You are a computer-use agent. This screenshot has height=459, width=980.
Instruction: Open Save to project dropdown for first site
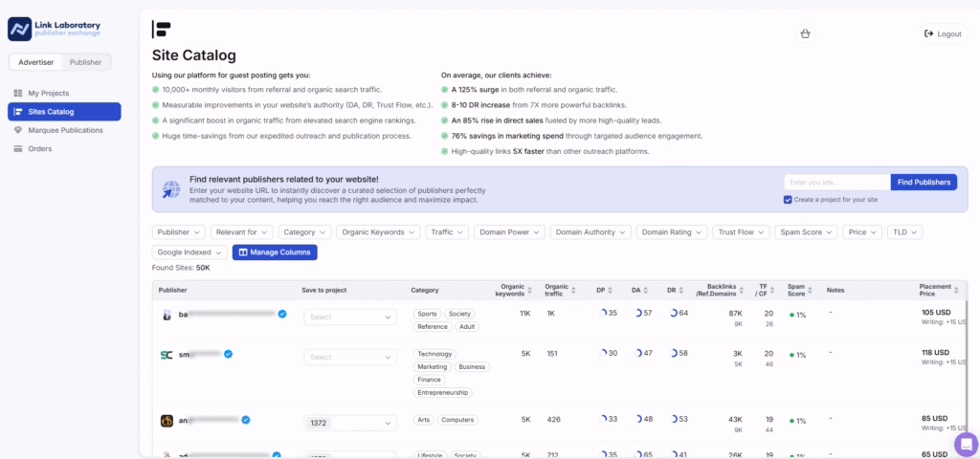(349, 317)
